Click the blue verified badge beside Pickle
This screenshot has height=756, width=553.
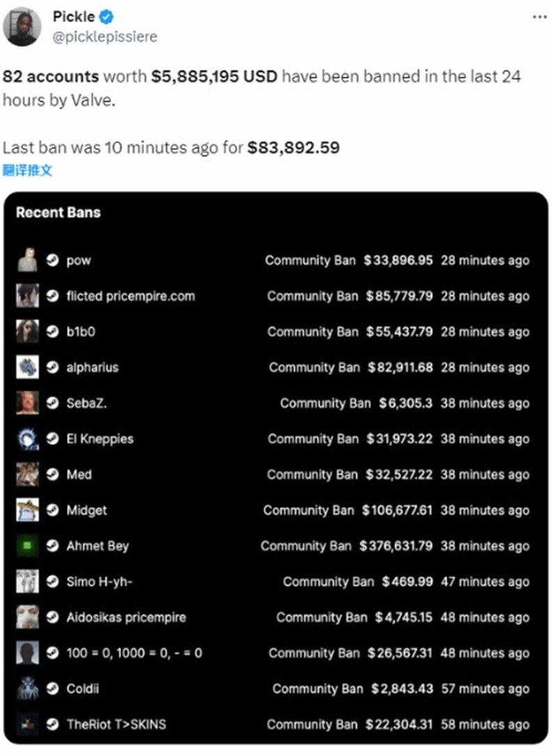click(109, 17)
